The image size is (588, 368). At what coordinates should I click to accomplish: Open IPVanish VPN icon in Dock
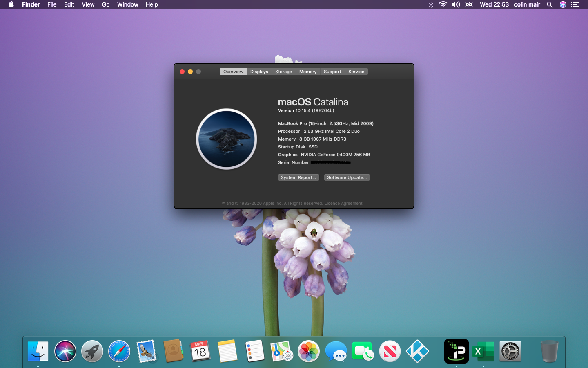click(x=457, y=351)
